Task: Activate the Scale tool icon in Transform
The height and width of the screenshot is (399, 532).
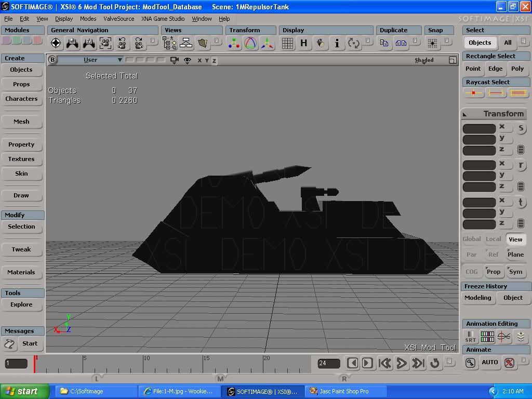Action: [x=234, y=43]
